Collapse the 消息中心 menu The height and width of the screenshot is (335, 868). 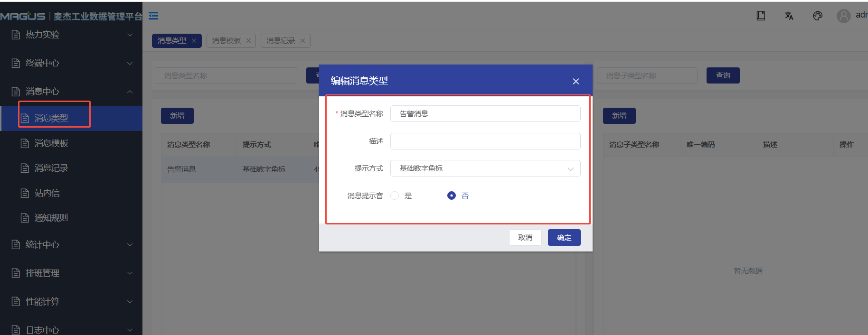(x=71, y=92)
